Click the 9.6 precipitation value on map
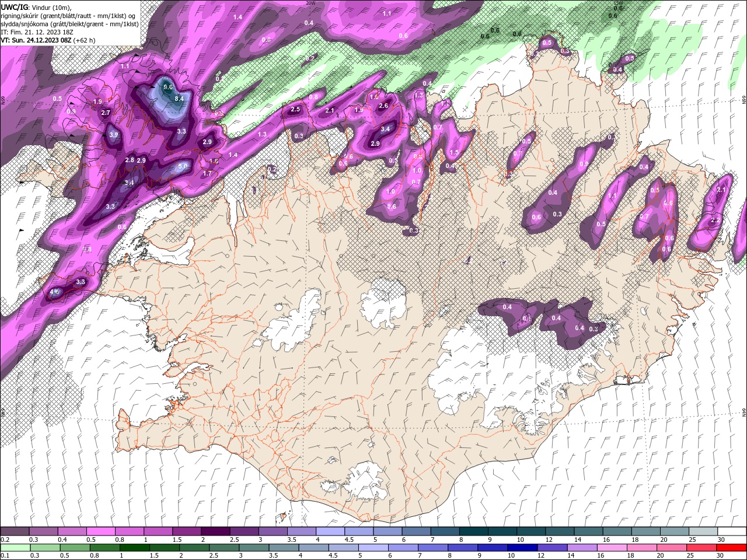The height and width of the screenshot is (560, 747). [x=168, y=87]
